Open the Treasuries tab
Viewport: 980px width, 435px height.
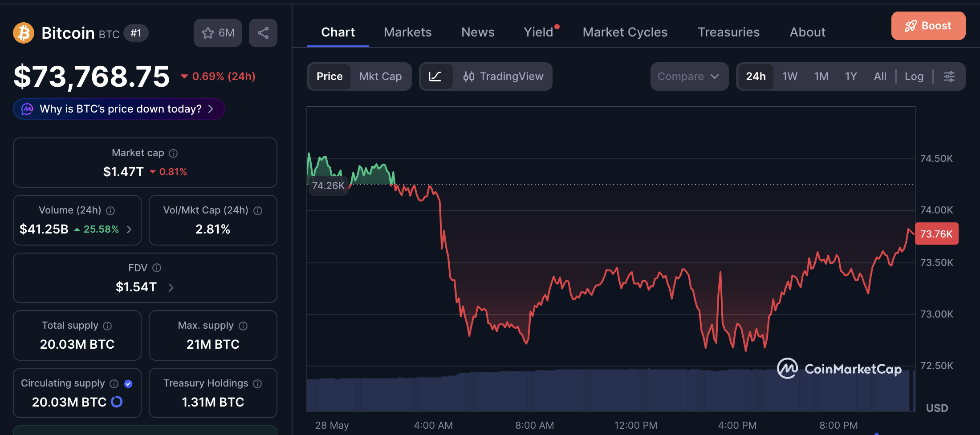(x=728, y=32)
